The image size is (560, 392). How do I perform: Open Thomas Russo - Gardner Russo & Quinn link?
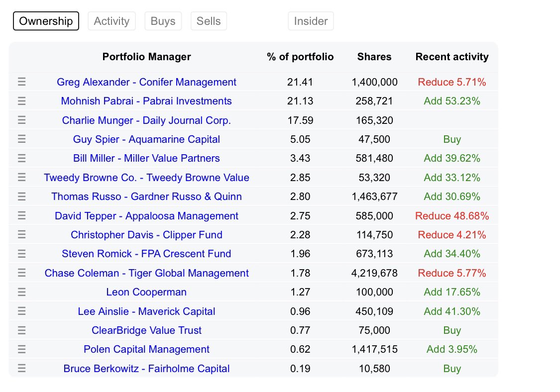point(146,196)
